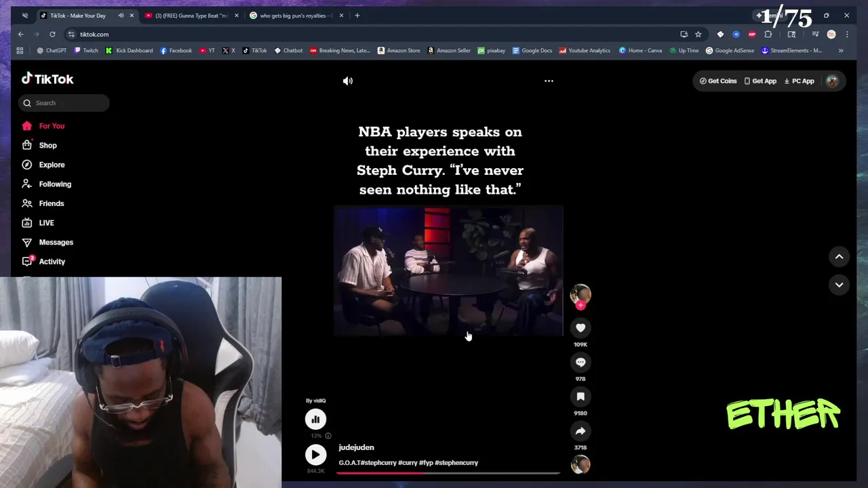Click the vidIQ info icon
The image size is (868, 488).
click(x=328, y=436)
